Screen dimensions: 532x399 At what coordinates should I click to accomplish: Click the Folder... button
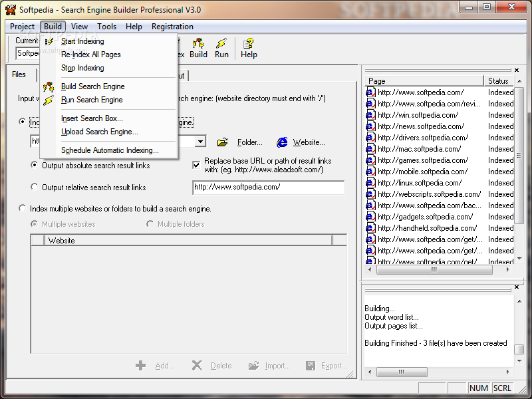pos(250,142)
